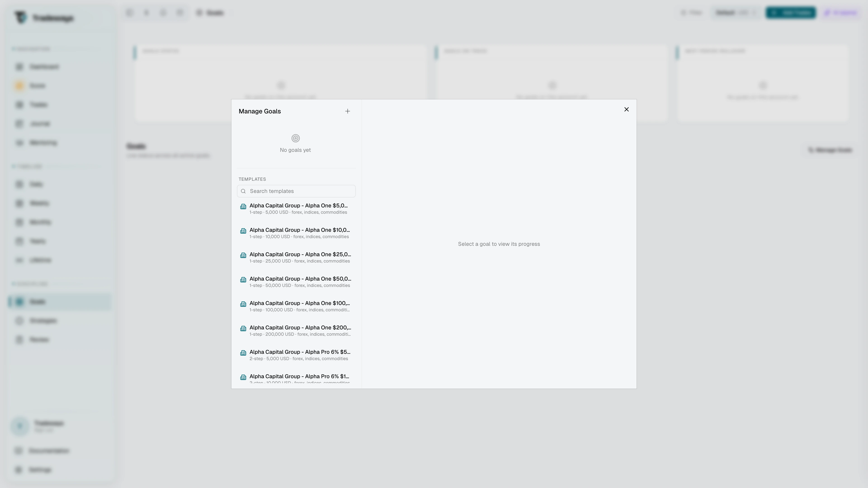The image size is (868, 488).
Task: Open Settings at the sidebar bottom
Action: (x=60, y=470)
